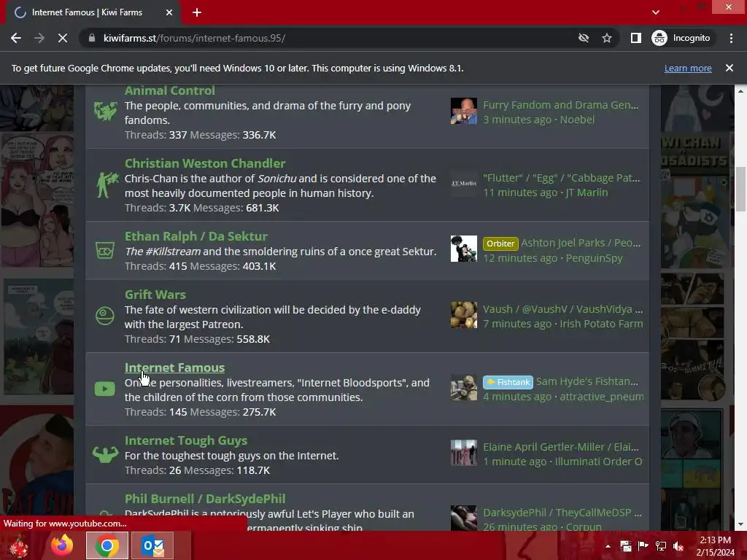The height and width of the screenshot is (560, 747).
Task: Click the taskbar clock showing 2:13 PM
Action: [715, 546]
